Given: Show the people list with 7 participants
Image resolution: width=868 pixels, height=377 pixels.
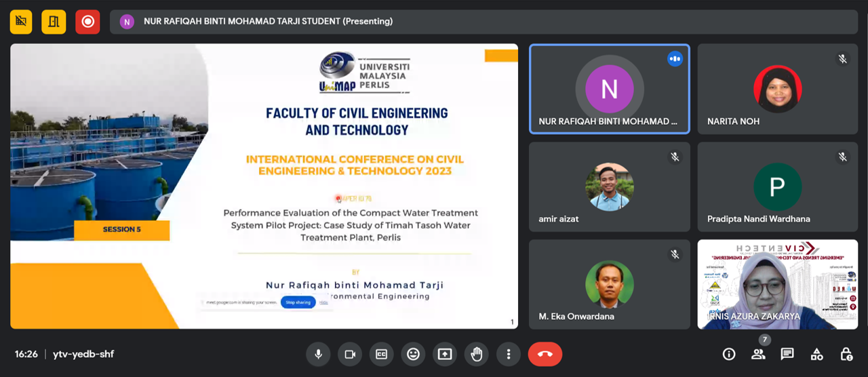Looking at the screenshot, I should point(758,354).
